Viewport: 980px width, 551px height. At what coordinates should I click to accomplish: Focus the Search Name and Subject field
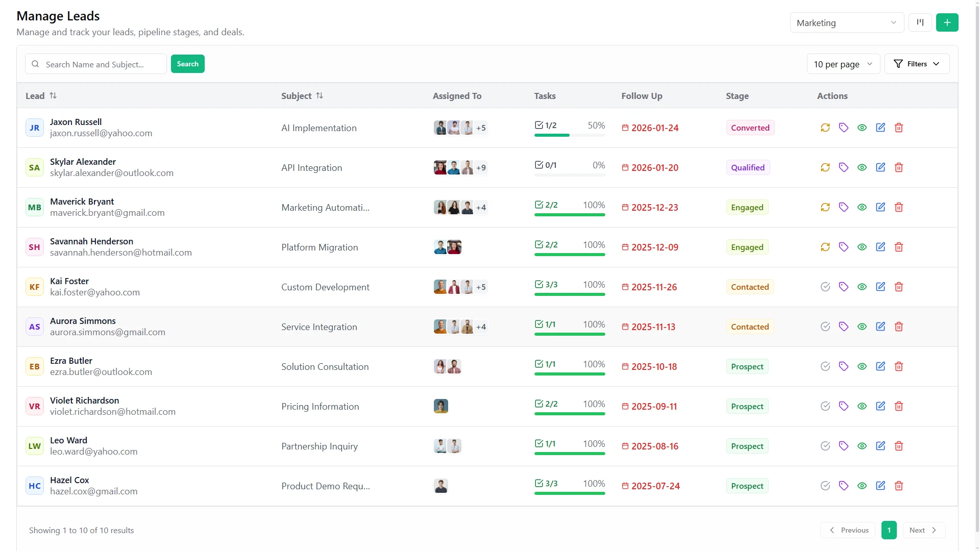click(x=96, y=64)
